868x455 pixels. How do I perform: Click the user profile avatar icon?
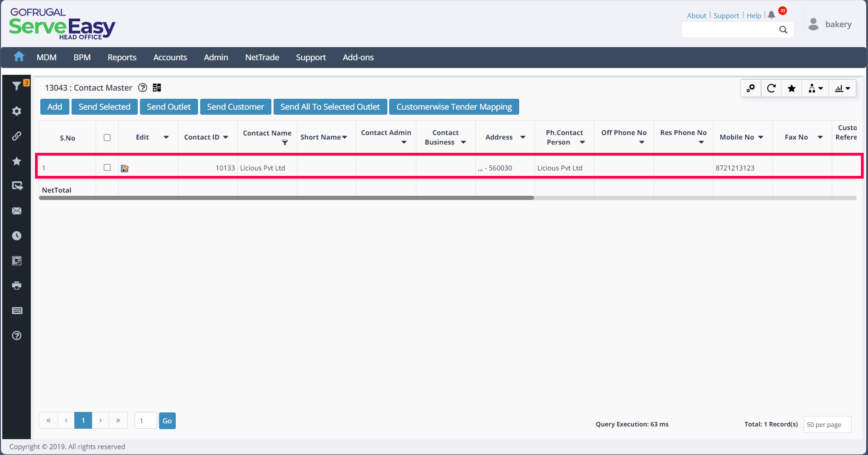point(814,24)
